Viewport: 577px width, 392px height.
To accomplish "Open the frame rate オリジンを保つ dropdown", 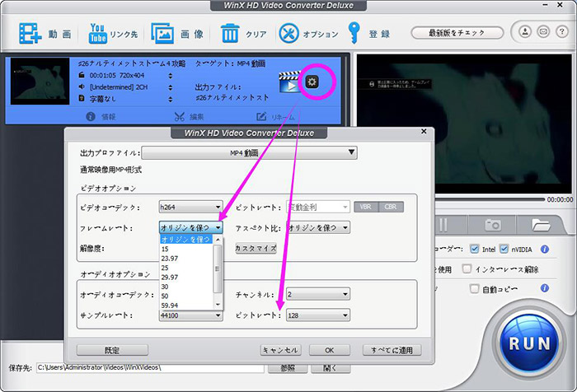I will (190, 227).
